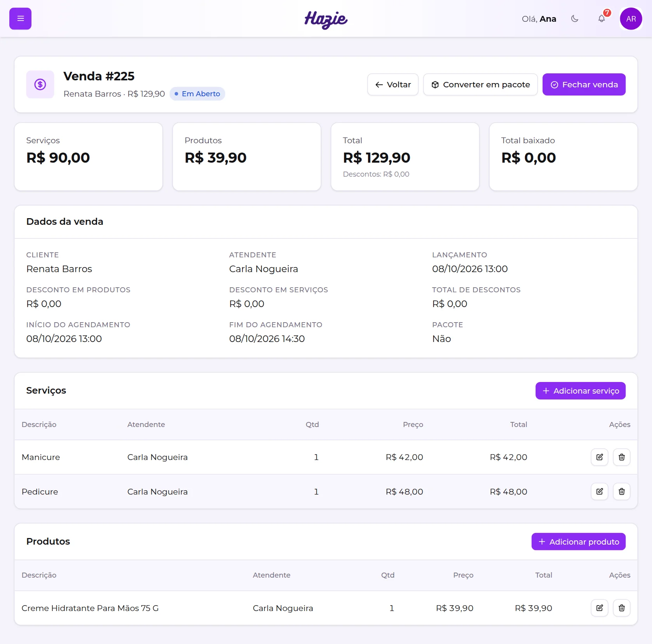Click client name Renata Barros in Dados
The height and width of the screenshot is (644, 652).
(59, 269)
